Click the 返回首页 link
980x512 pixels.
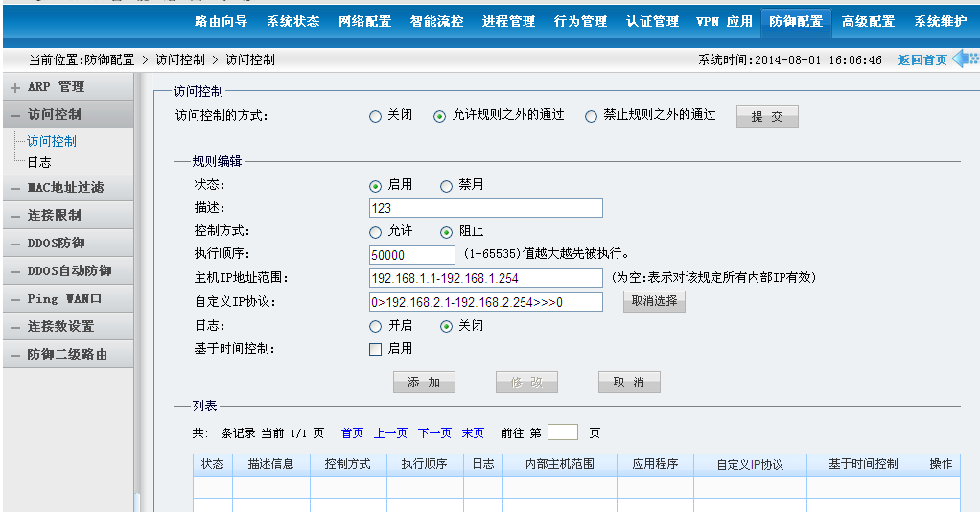click(x=922, y=60)
